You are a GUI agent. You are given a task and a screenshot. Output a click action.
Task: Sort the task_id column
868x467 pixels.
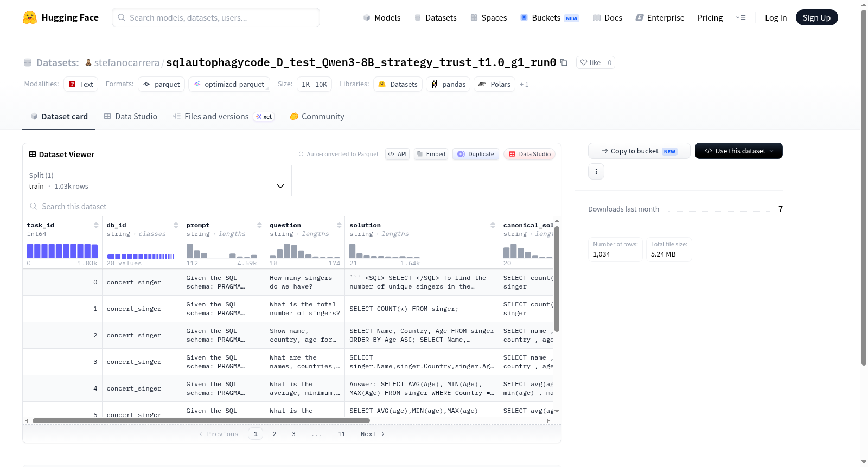[x=96, y=225]
